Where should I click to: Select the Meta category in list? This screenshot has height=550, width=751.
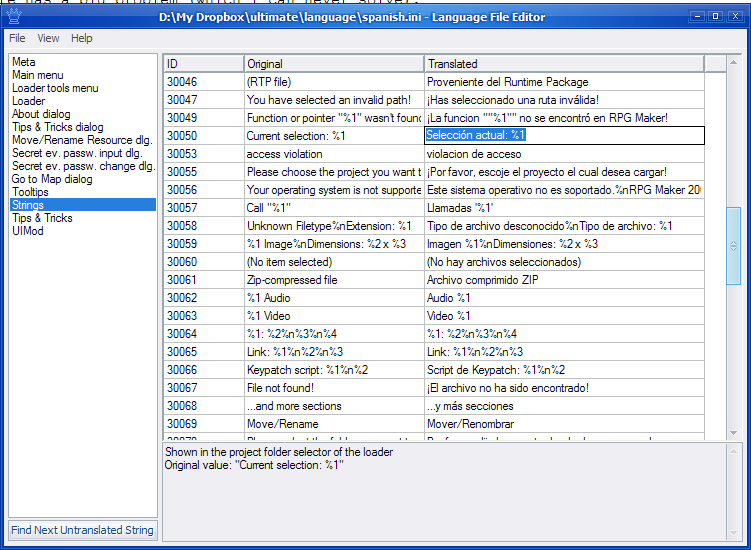(24, 62)
